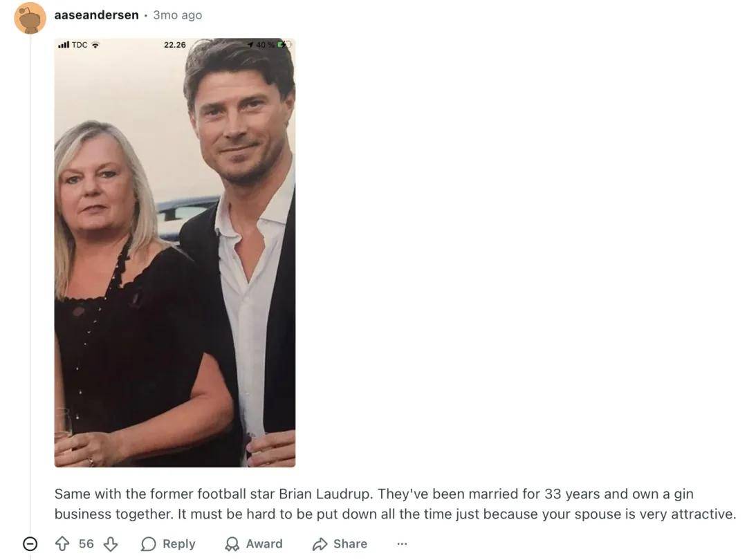Click the "3mo ago" timestamp
Viewport: 747px width, 560px height.
178,15
